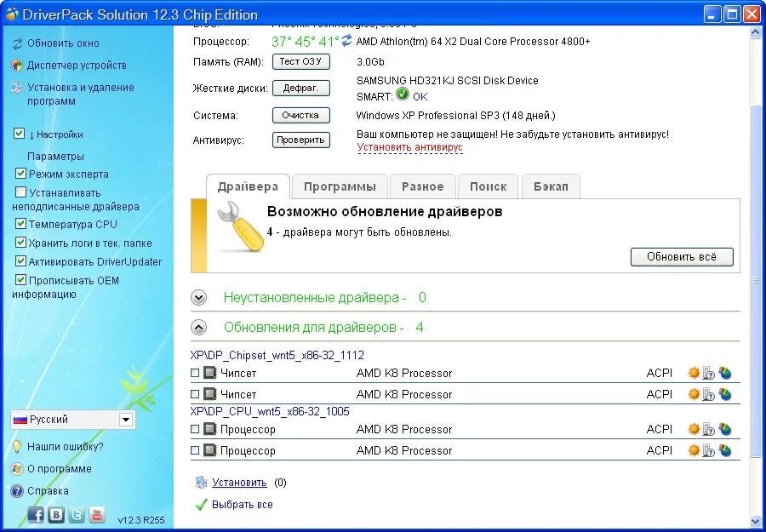This screenshot has width=766, height=532.
Task: Switch to the Бэкап tab
Action: tap(551, 186)
